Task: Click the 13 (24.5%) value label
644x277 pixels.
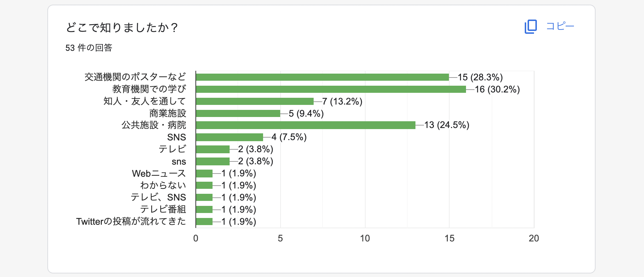Action: coord(447,125)
